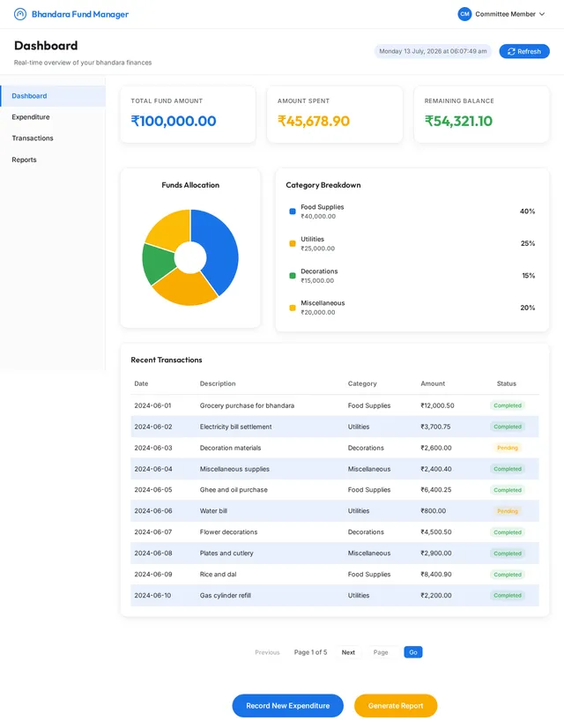Click the Next pagination button
The width and height of the screenshot is (564, 728).
(348, 652)
